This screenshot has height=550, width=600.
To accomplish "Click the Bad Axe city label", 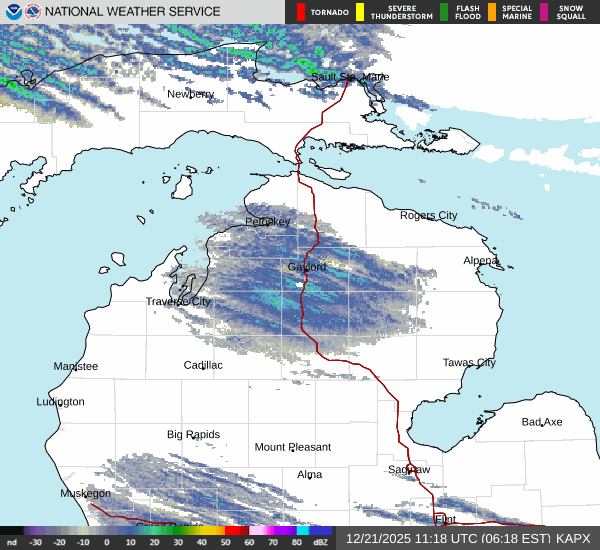I will point(542,422).
